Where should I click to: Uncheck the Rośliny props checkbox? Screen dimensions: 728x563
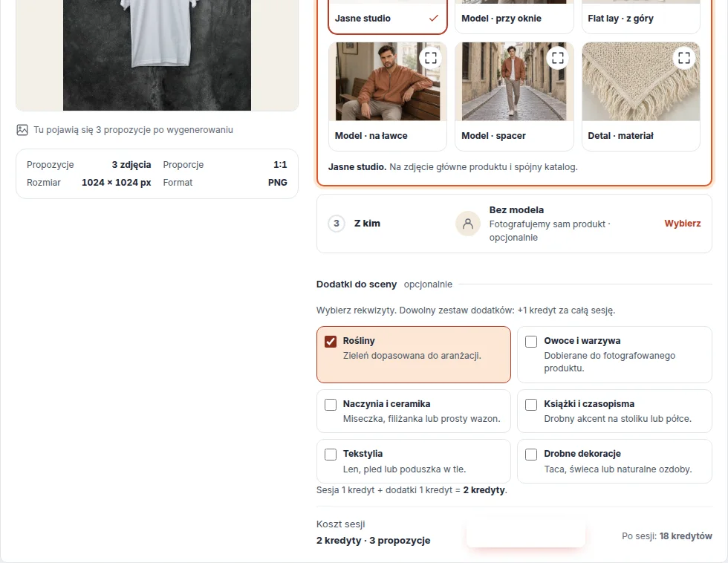331,342
